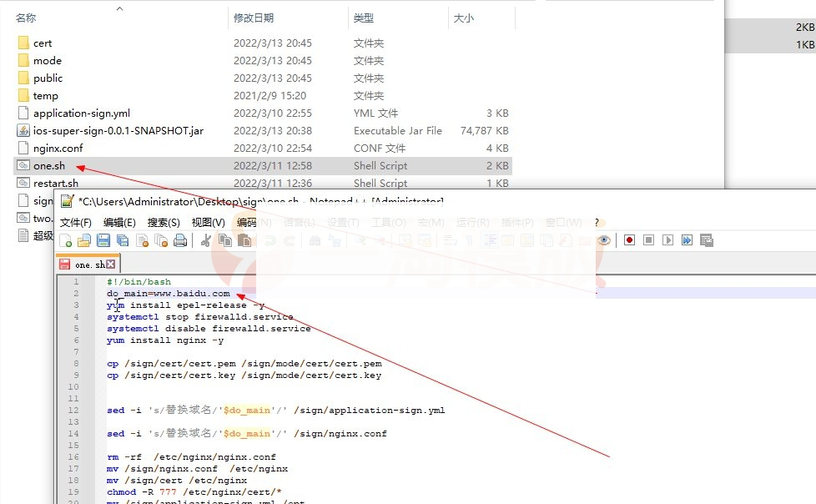
Task: Start recording a macro with the red button
Action: pyautogui.click(x=629, y=240)
